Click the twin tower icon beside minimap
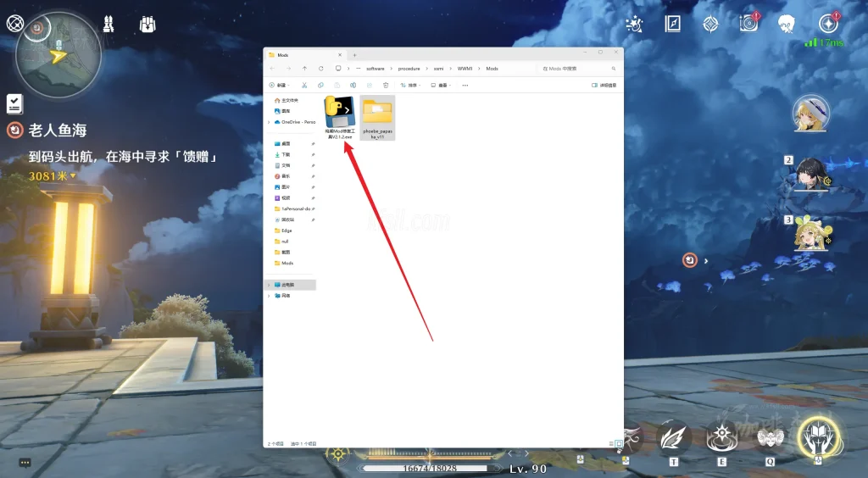 (108, 24)
